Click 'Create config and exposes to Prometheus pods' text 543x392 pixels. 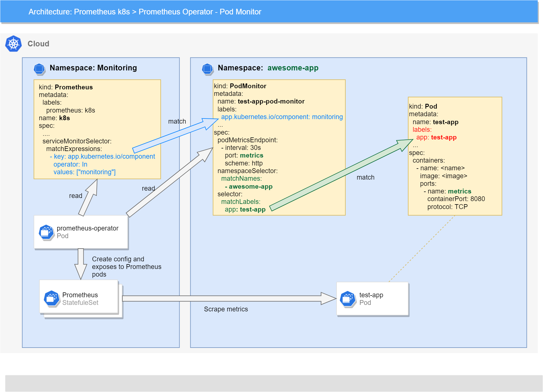point(127,267)
